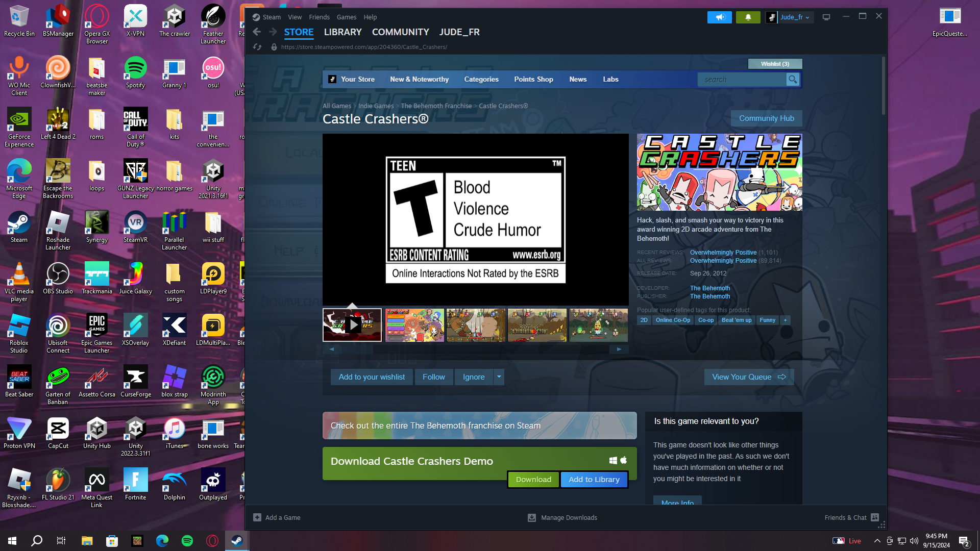This screenshot has height=551, width=980.
Task: Open the LIBRARY tab
Action: point(342,32)
